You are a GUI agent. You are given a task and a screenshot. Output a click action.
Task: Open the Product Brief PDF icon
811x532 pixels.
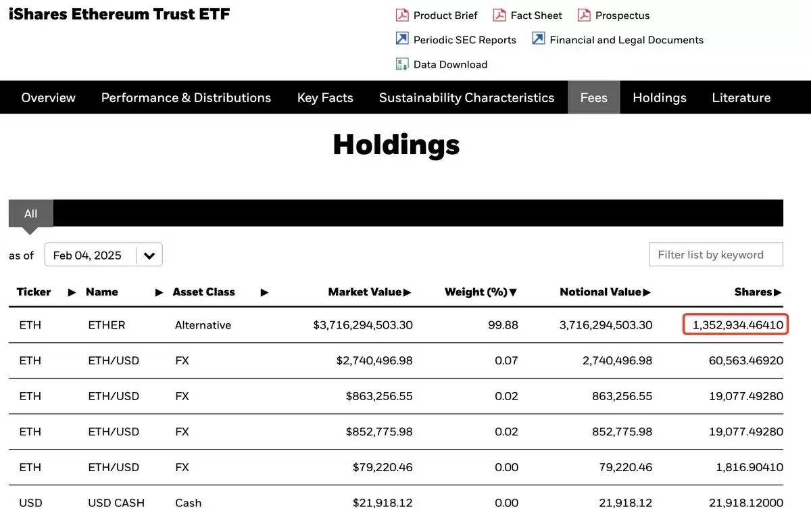[402, 15]
